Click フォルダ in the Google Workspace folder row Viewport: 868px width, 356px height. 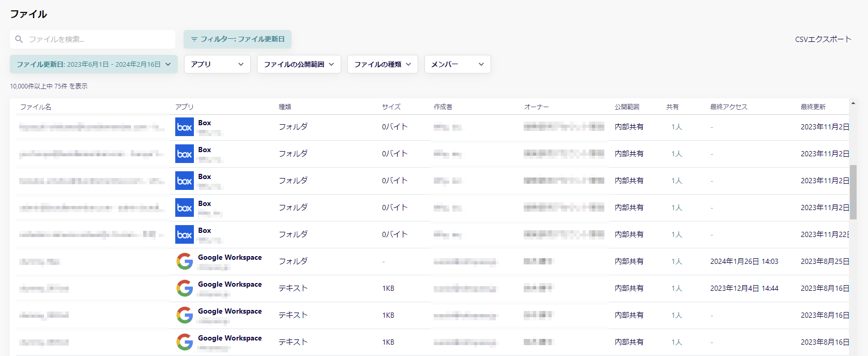pos(293,261)
